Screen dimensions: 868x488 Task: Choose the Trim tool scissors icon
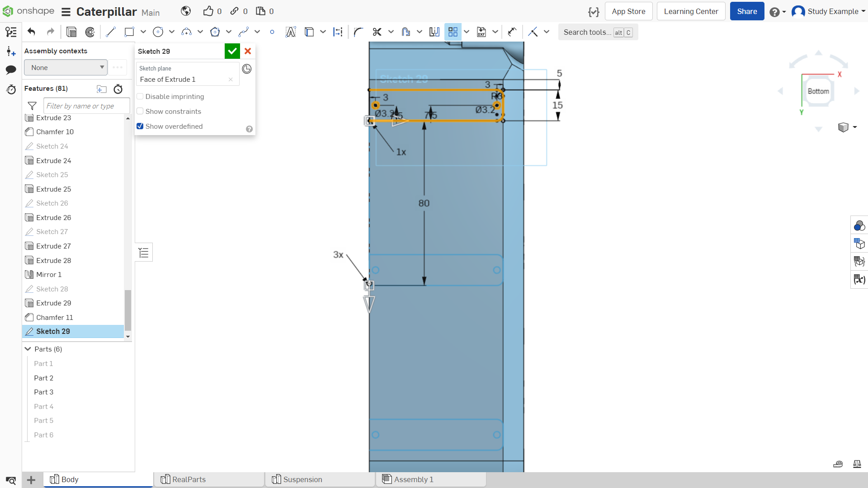(x=377, y=32)
